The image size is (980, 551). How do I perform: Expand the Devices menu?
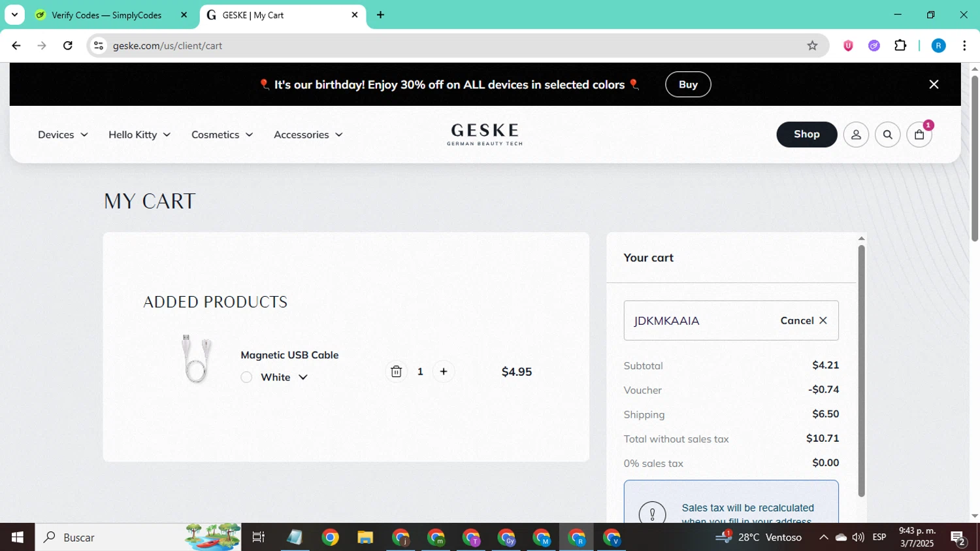click(x=63, y=135)
